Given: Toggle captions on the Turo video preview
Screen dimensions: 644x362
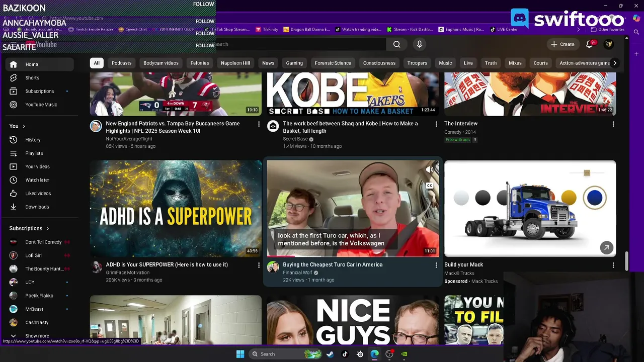Looking at the screenshot, I should [x=429, y=186].
